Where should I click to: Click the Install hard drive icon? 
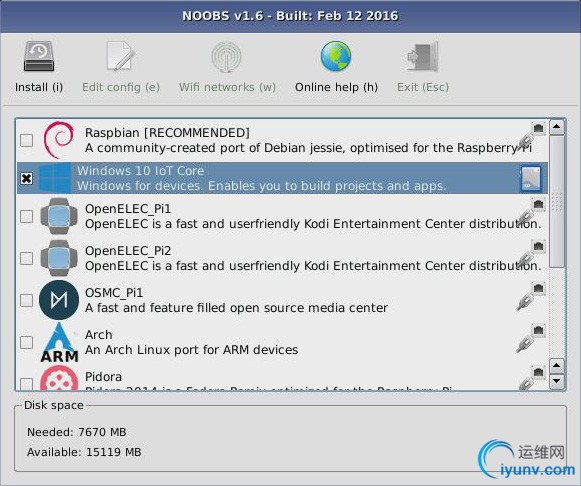39,56
